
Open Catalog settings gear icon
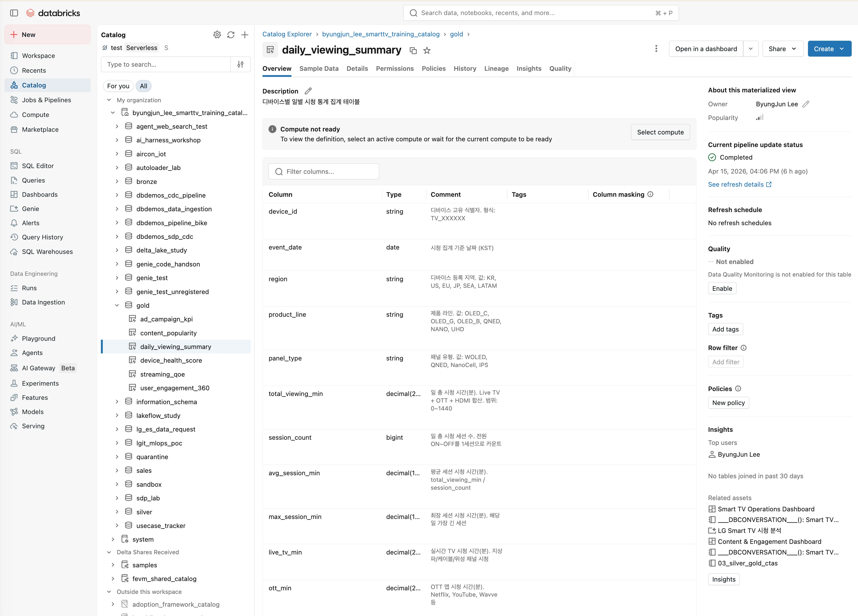217,35
